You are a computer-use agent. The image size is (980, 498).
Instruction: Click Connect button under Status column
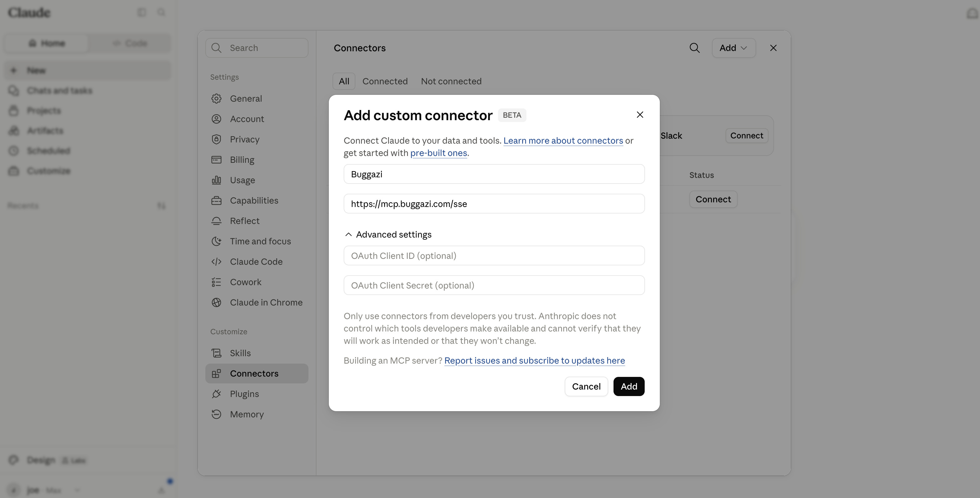tap(713, 199)
